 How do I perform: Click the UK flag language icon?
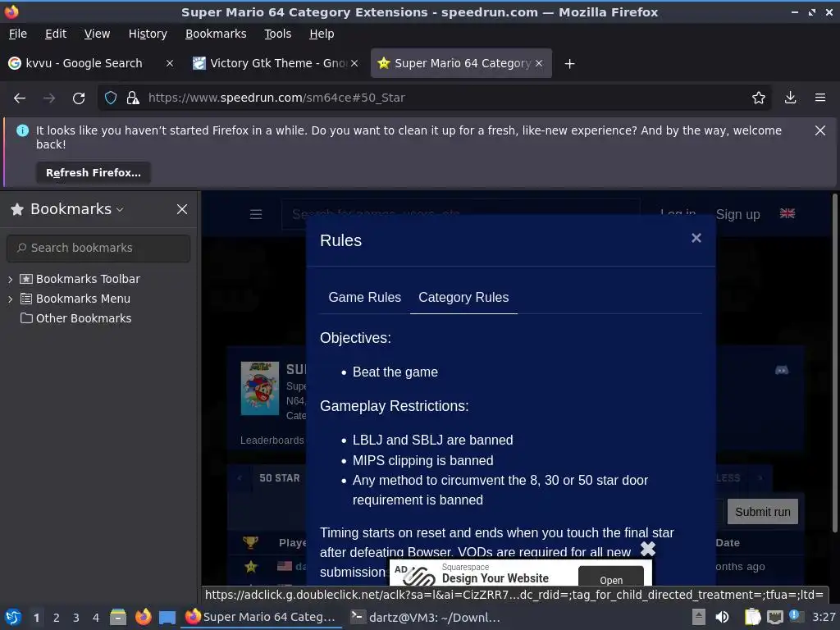[787, 213]
